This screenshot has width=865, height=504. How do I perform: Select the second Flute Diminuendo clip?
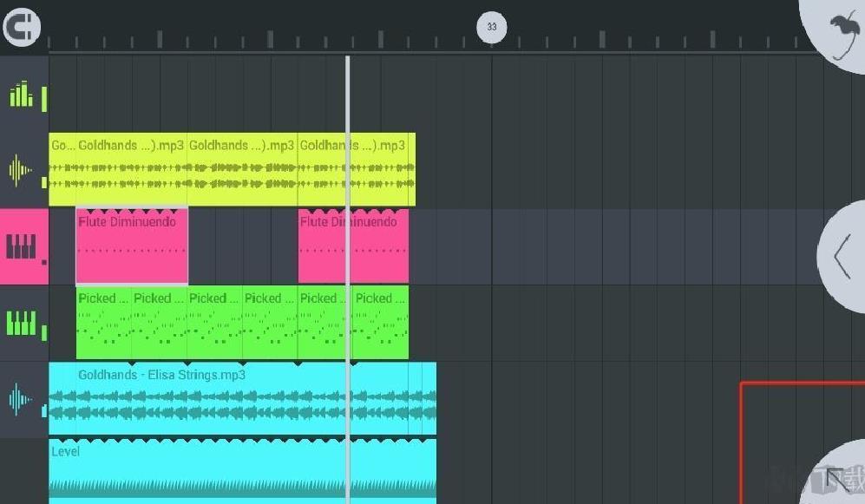[x=353, y=246]
